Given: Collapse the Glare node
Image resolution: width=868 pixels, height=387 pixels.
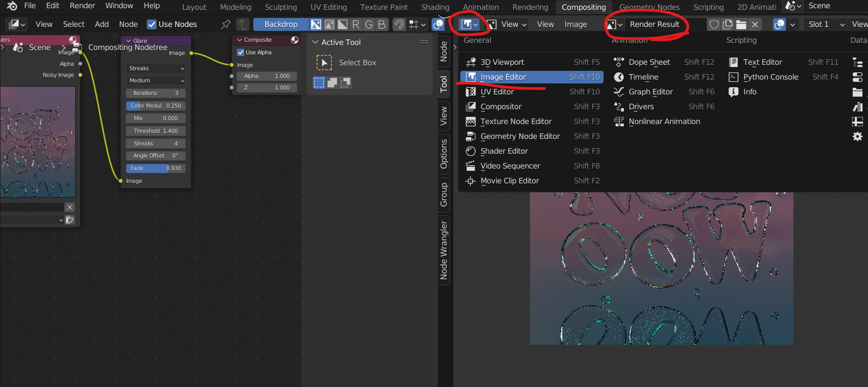Looking at the screenshot, I should tap(128, 41).
